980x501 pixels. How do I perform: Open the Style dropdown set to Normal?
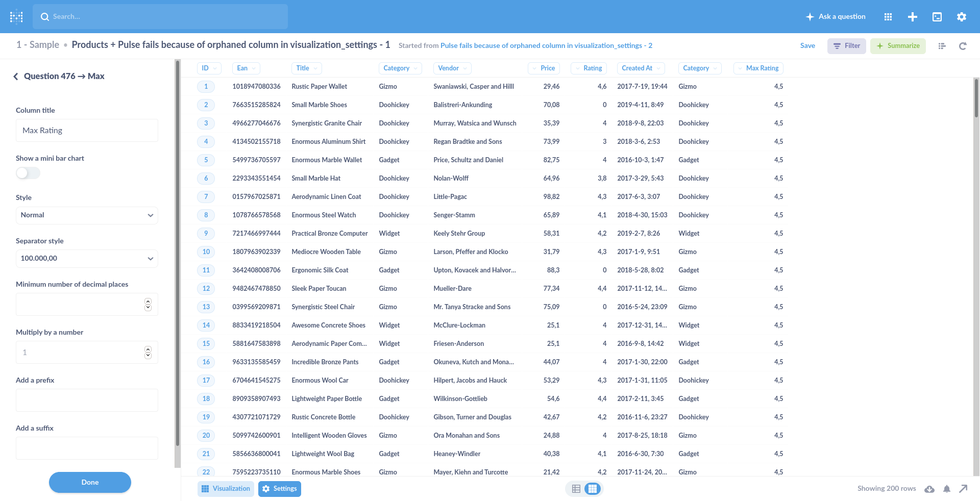87,215
